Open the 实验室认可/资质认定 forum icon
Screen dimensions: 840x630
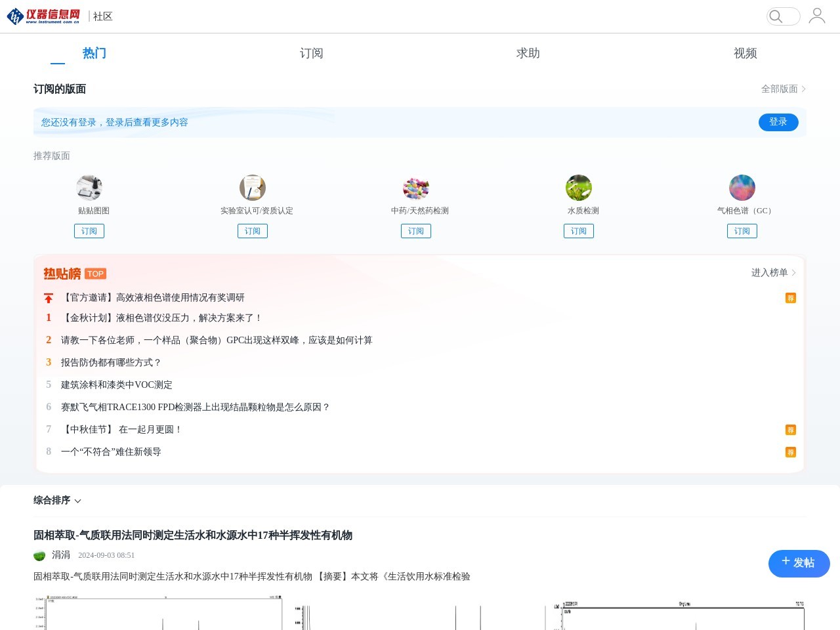(253, 188)
